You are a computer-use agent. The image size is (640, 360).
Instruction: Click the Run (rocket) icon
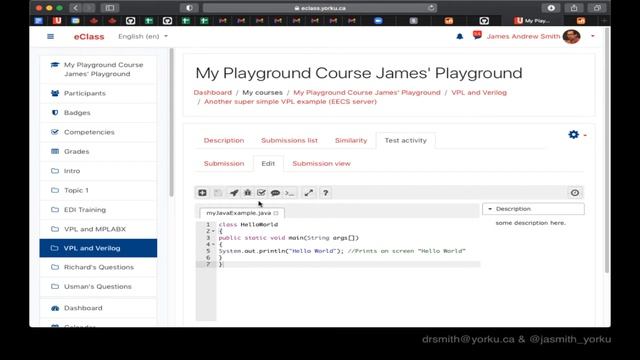[x=234, y=193]
